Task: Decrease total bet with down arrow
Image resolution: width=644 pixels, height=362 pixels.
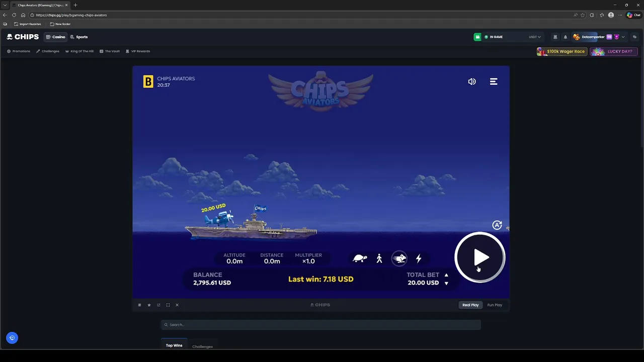Action: point(446,283)
